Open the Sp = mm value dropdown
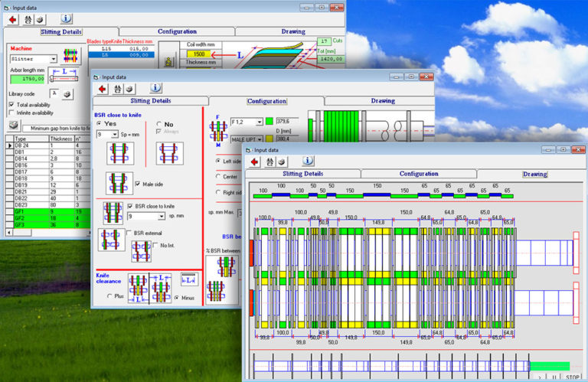The height and width of the screenshot is (382, 588). pos(114,134)
